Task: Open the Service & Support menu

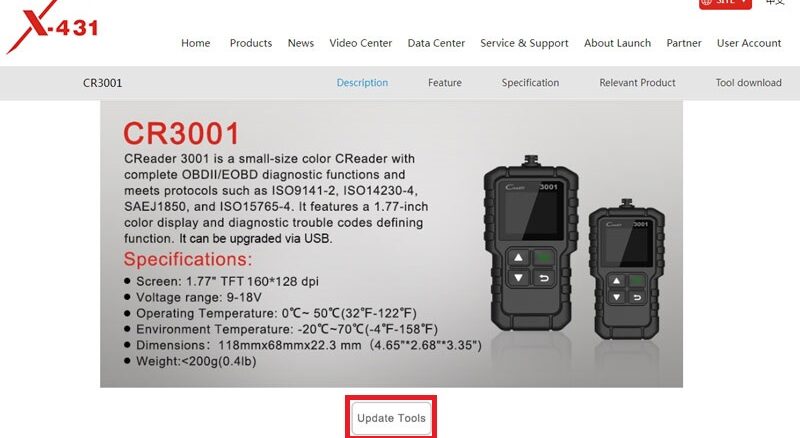Action: (x=524, y=43)
